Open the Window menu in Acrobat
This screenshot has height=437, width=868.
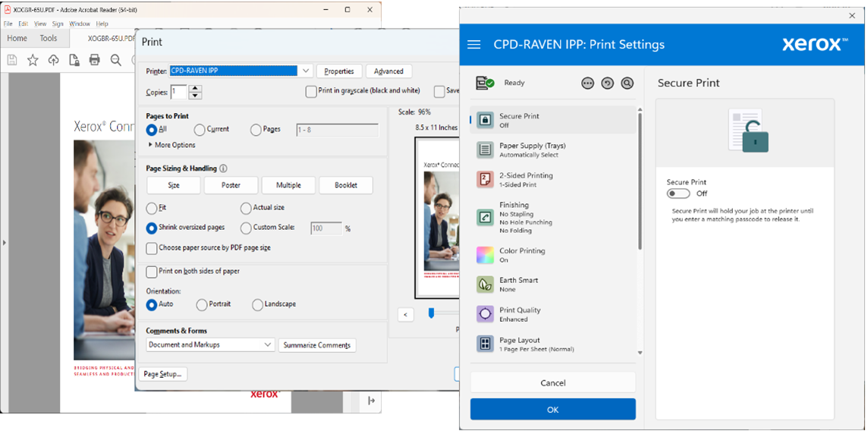pos(80,24)
